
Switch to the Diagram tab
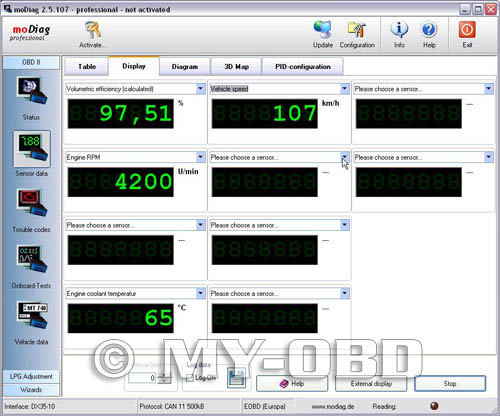[185, 66]
